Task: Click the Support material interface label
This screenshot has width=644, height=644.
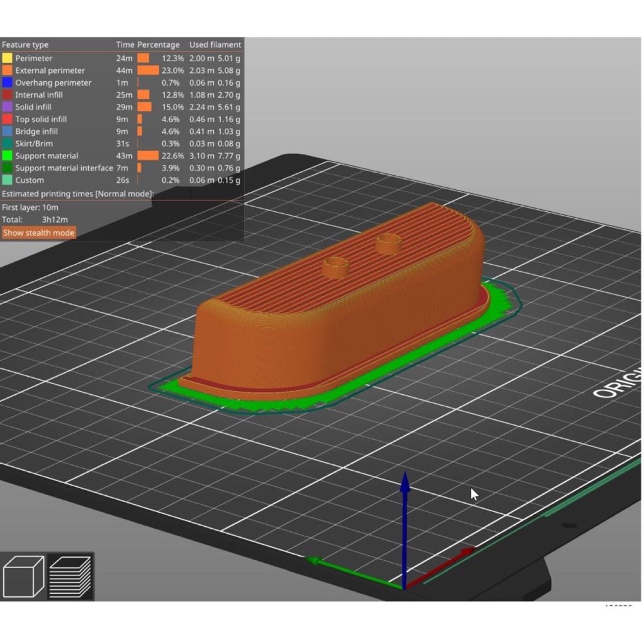Action: pyautogui.click(x=64, y=168)
